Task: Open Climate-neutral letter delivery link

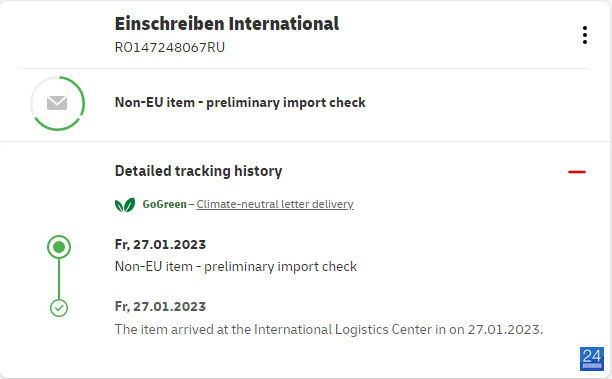Action: (x=275, y=204)
